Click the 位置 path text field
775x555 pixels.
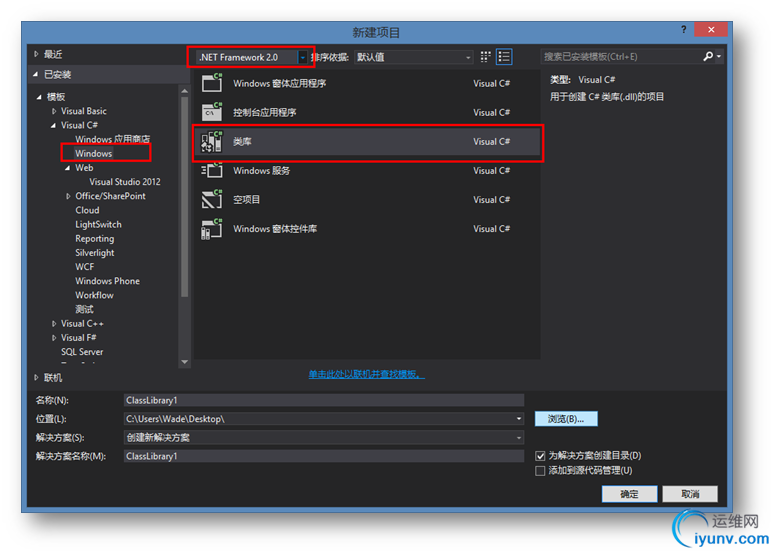[319, 419]
